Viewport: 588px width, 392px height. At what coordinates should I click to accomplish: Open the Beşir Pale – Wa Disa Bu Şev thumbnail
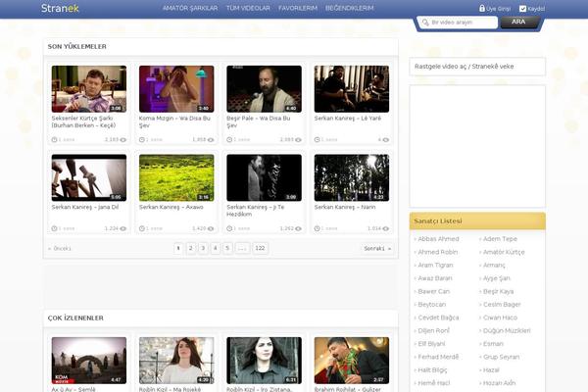click(264, 89)
